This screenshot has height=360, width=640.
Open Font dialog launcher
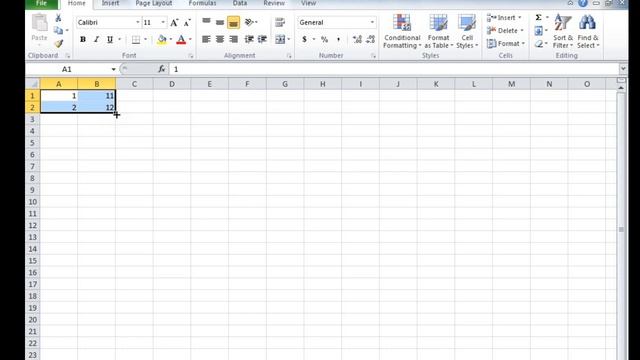click(191, 56)
